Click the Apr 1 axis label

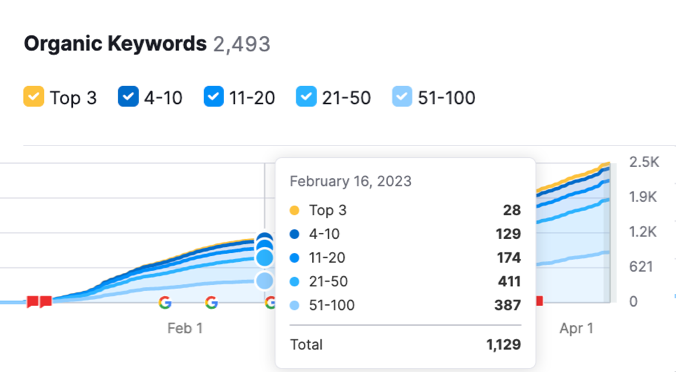tap(576, 328)
